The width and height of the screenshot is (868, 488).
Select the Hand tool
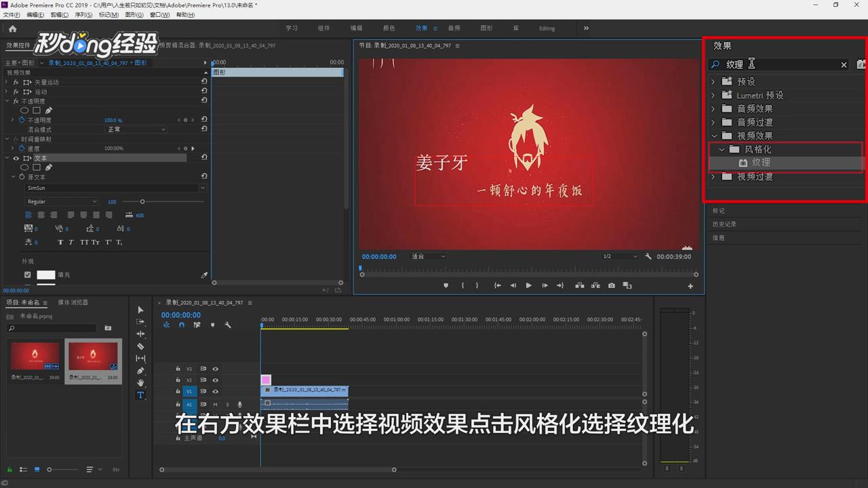140,383
